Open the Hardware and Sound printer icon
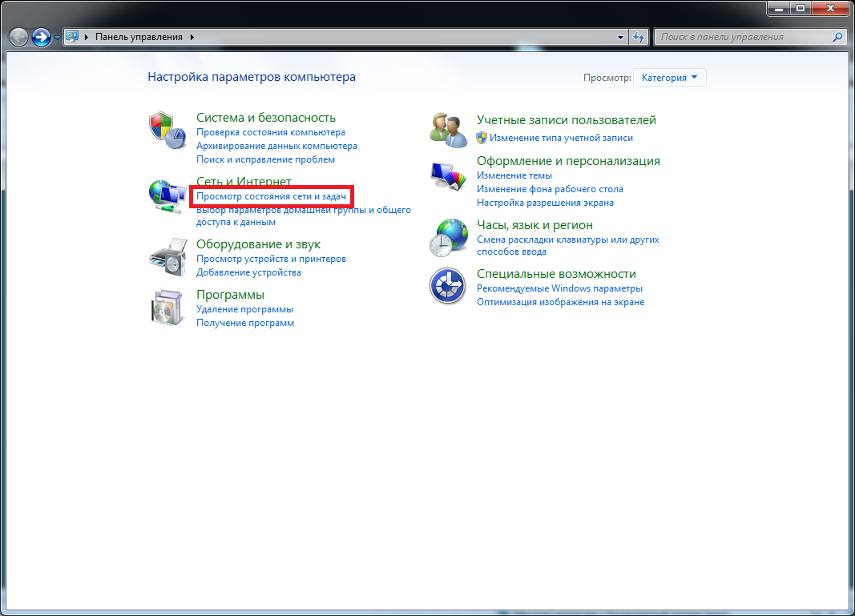855x616 pixels. (x=167, y=257)
